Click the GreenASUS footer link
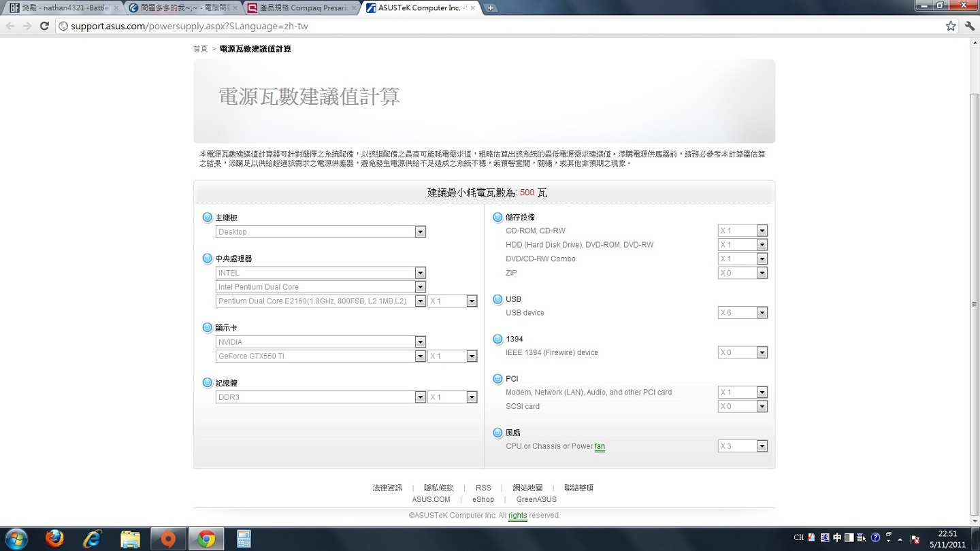980x551 pixels. (536, 499)
